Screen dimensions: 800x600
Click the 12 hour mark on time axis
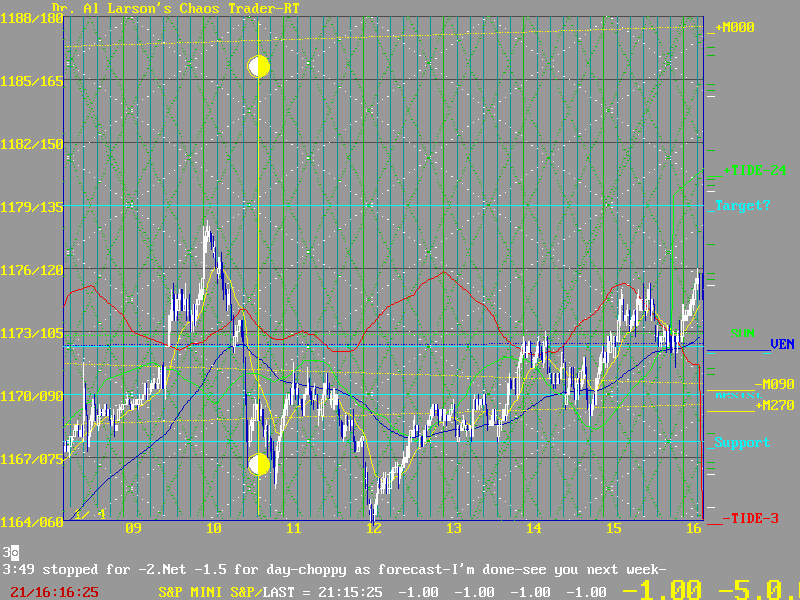(373, 528)
